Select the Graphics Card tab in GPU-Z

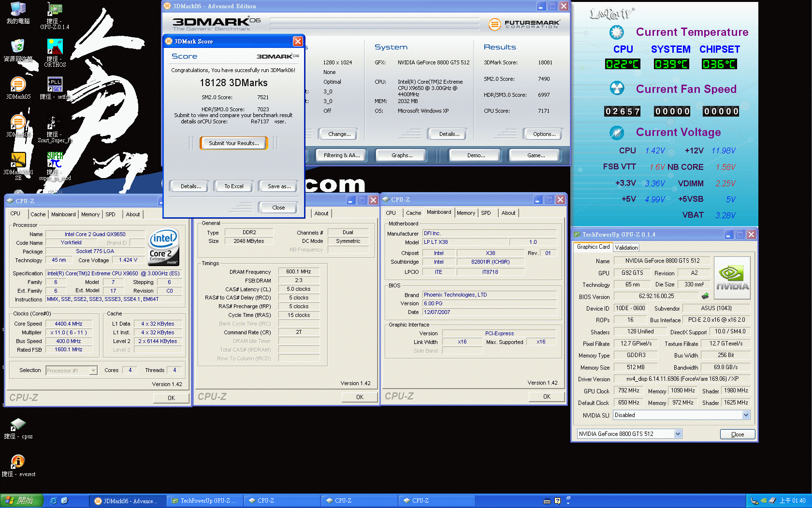[593, 247]
